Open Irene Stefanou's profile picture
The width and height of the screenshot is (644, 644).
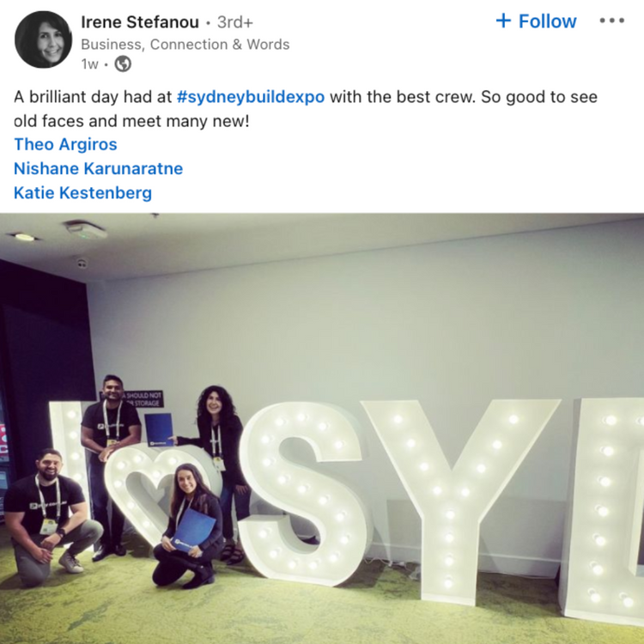click(43, 39)
